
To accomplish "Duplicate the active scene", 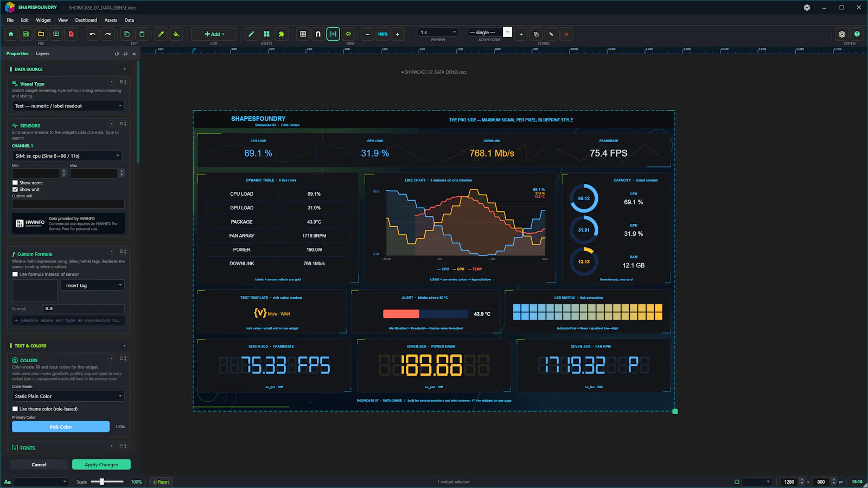I will pyautogui.click(x=536, y=34).
